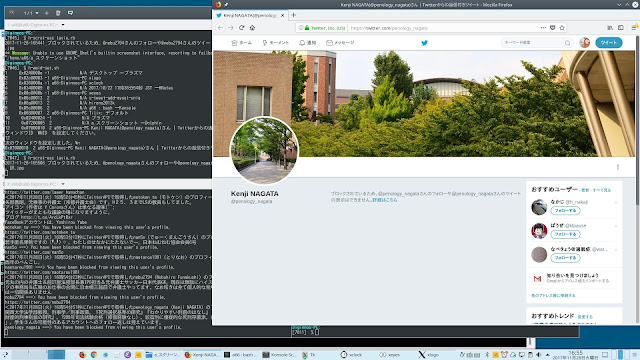Viewport: 640px width, 360px height.
Task: Follow the second suggested user
Action: 565,234
